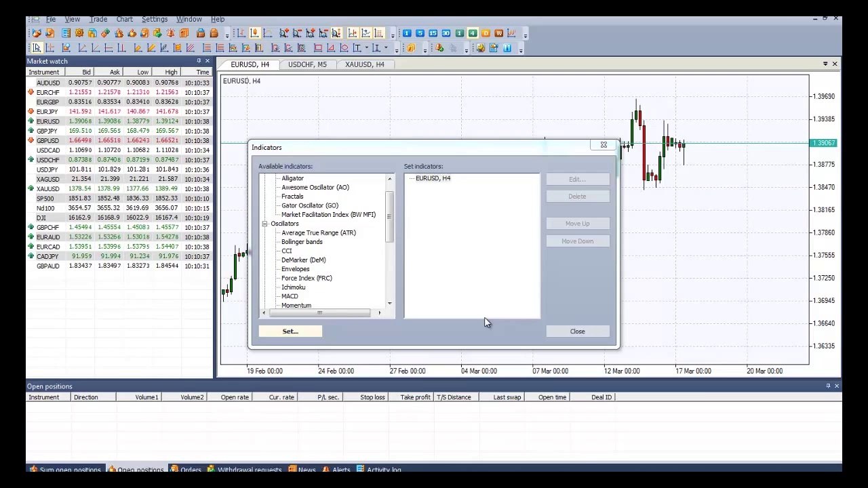This screenshot has width=868, height=488.
Task: Switch to USDCHF, M5 chart tab
Action: 307,64
